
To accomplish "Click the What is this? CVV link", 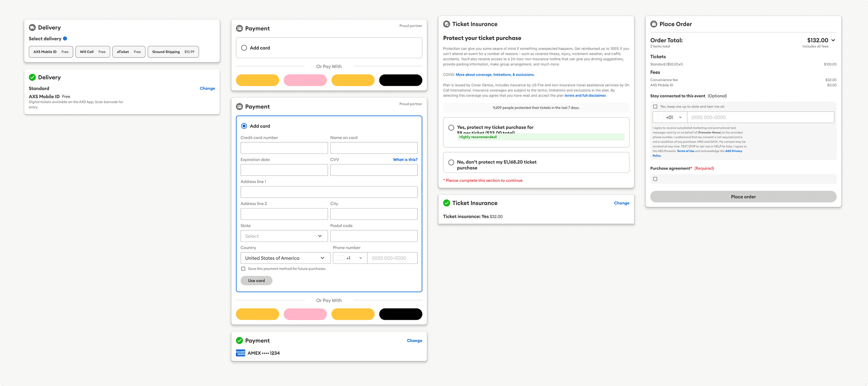I will 405,160.
